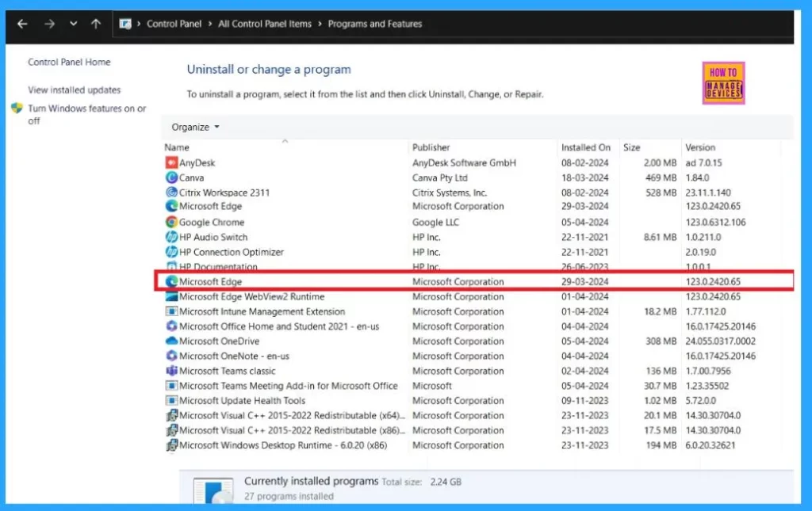Open View installed updates link
Viewport: 812px width, 511px height.
[74, 90]
